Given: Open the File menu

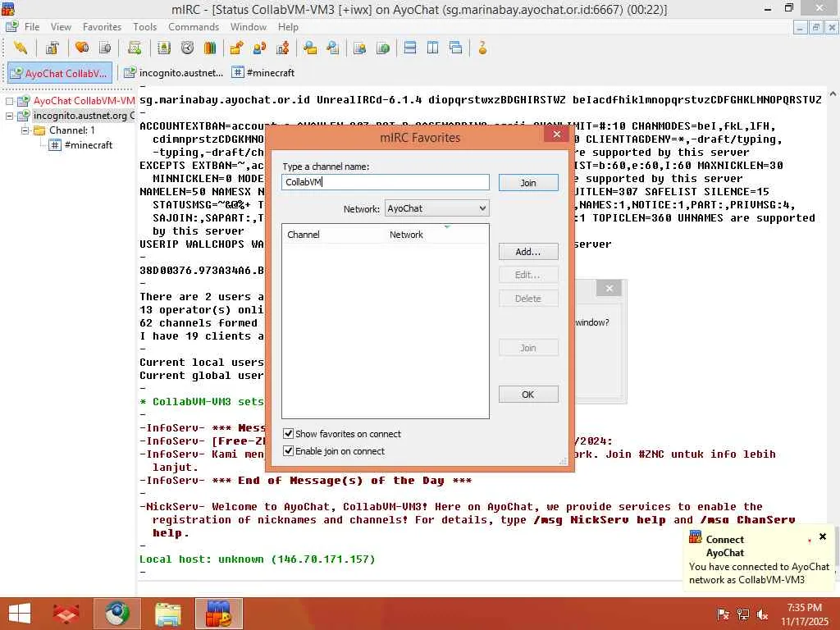Looking at the screenshot, I should (x=32, y=27).
